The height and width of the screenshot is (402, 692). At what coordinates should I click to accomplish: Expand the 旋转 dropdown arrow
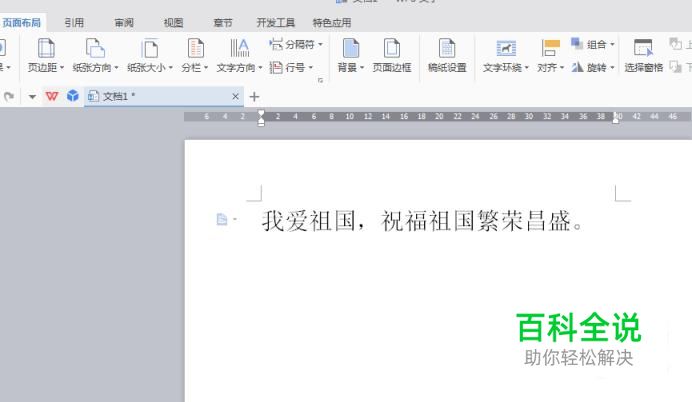pos(612,68)
